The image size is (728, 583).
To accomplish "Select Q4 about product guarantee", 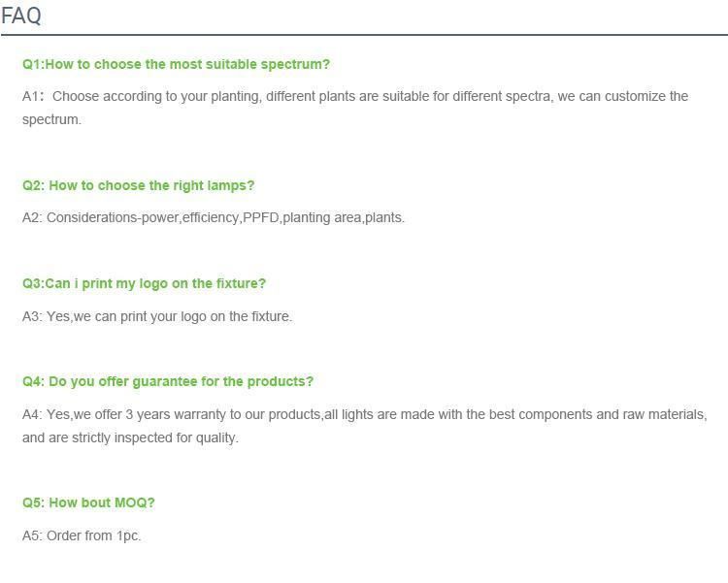I will [x=168, y=381].
